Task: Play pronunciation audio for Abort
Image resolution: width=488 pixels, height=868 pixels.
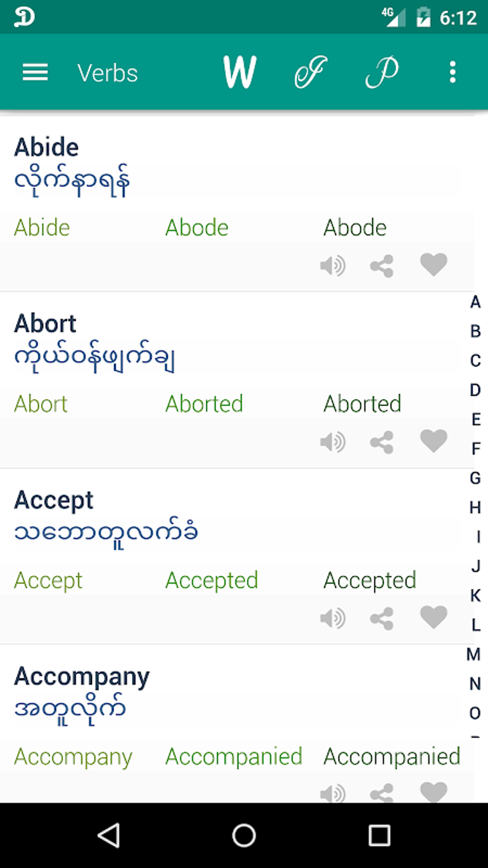Action: [333, 441]
